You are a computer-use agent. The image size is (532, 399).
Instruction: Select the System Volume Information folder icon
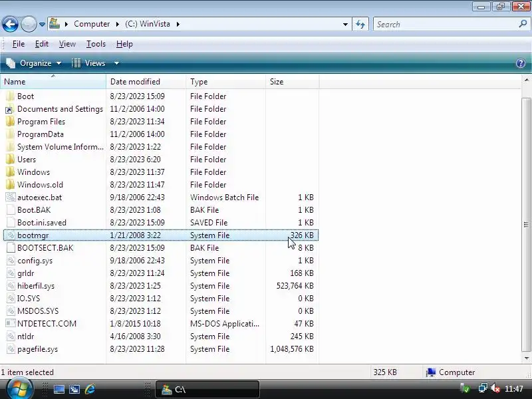pos(11,146)
